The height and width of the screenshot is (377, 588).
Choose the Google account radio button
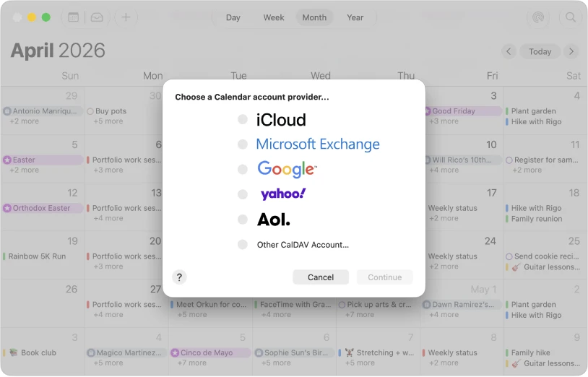pos(243,169)
